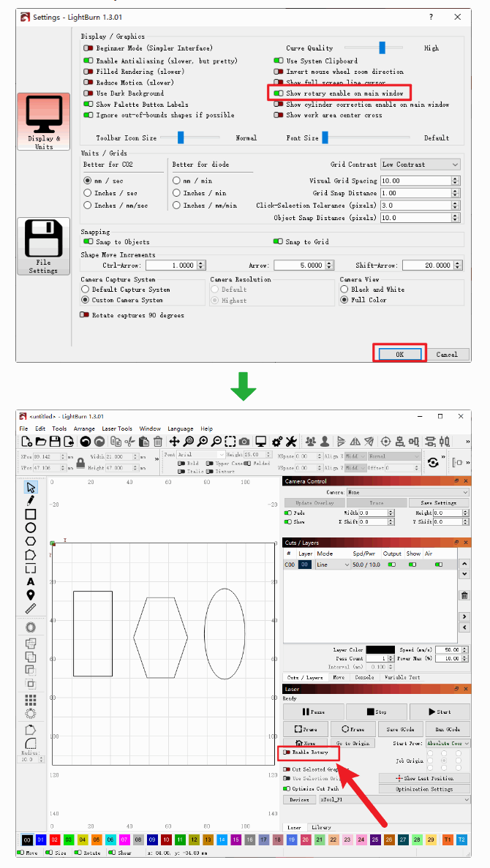Screen dimensions: 490x868
Task: Open the Camera capture icon in toolbar
Action: [x=245, y=441]
